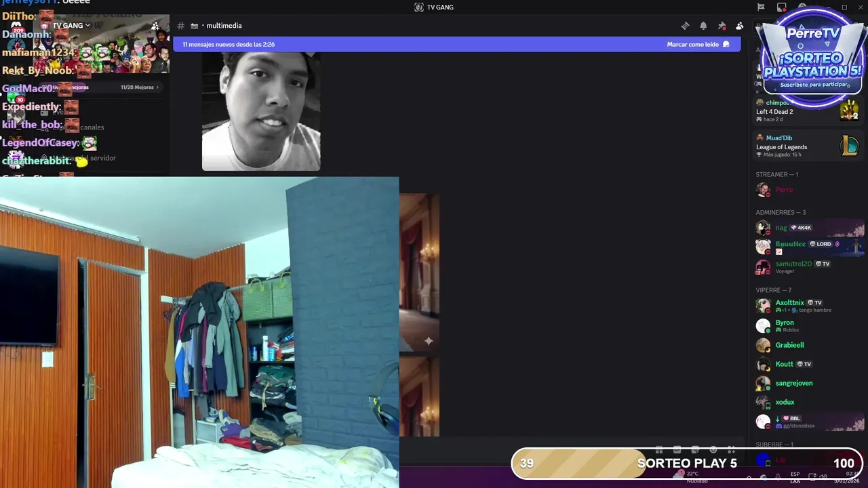Viewport: 868px width, 488px height.
Task: Show pinned messages with the pin icon
Action: [x=722, y=26]
